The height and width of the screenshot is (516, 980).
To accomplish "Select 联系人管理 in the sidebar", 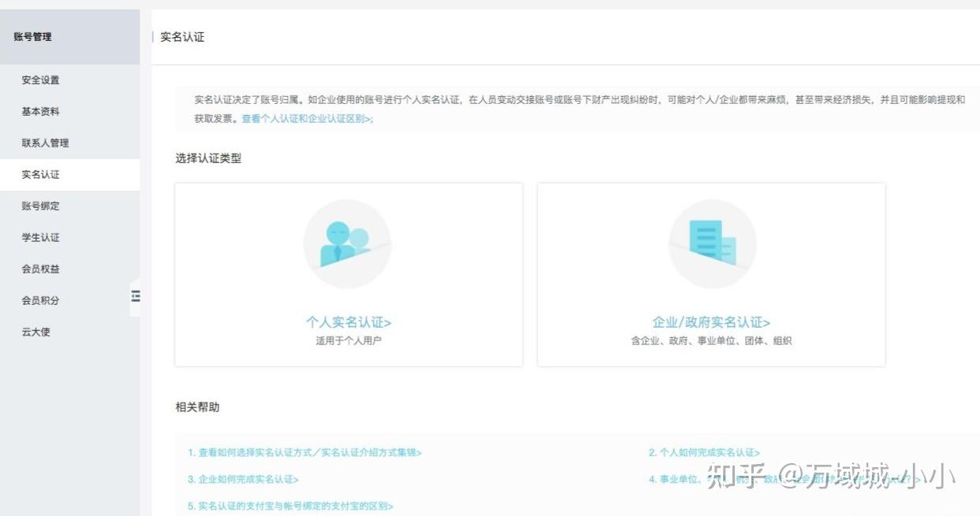I will (x=45, y=143).
